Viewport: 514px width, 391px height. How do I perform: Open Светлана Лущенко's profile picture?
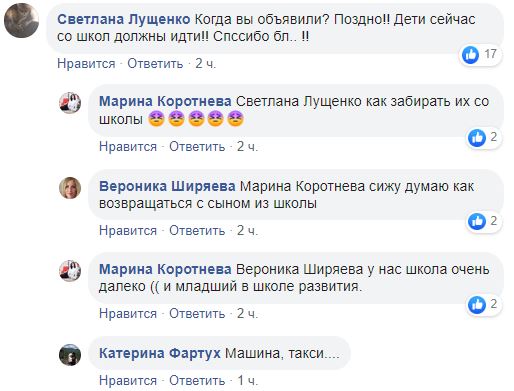coord(21,20)
